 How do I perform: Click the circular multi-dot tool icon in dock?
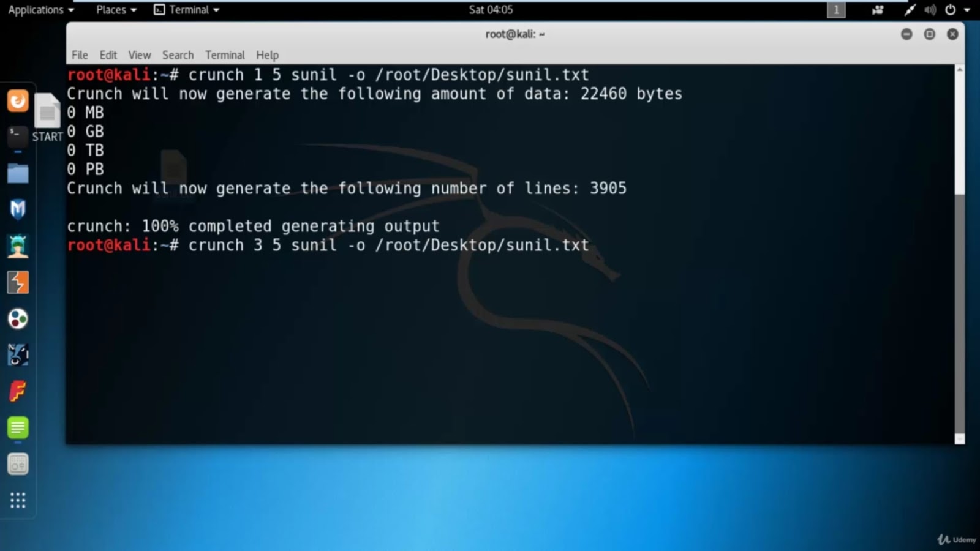click(18, 318)
